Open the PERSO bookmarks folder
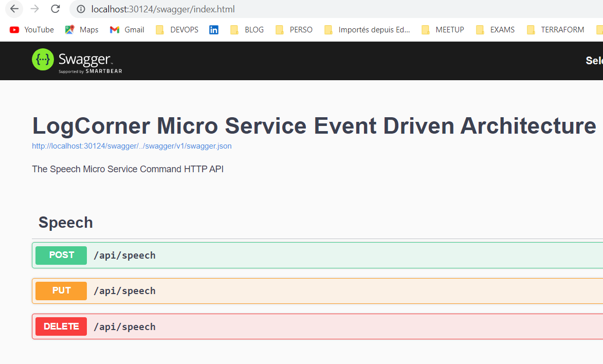 pyautogui.click(x=294, y=29)
